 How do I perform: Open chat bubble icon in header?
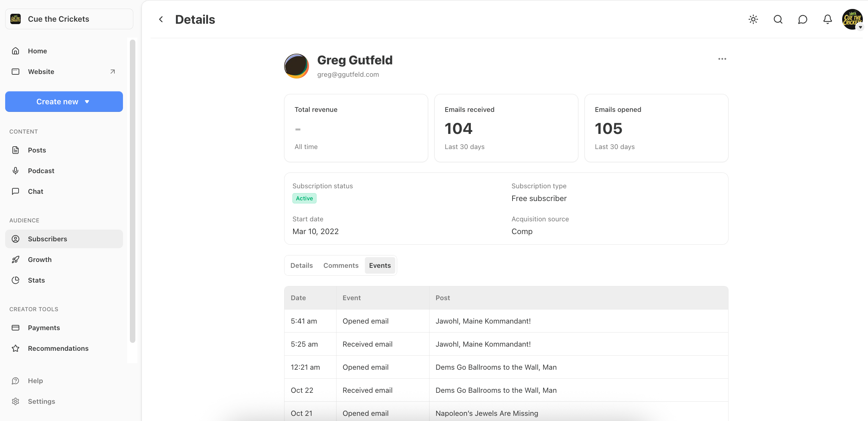click(803, 19)
